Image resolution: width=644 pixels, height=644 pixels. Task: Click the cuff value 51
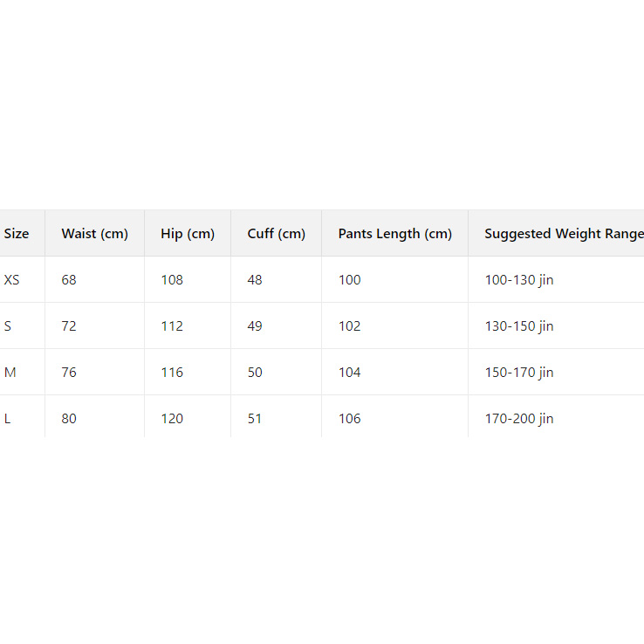tap(255, 419)
